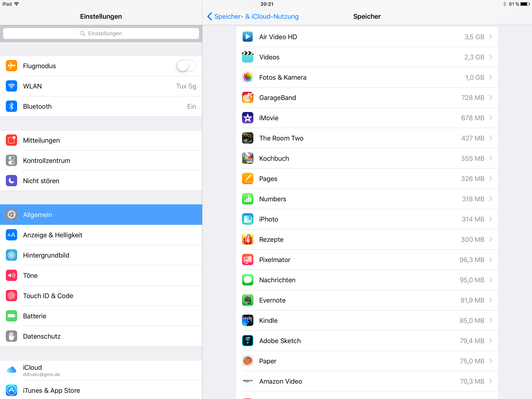Tap the Kochbuch app icon
The image size is (532, 399).
coord(248,158)
